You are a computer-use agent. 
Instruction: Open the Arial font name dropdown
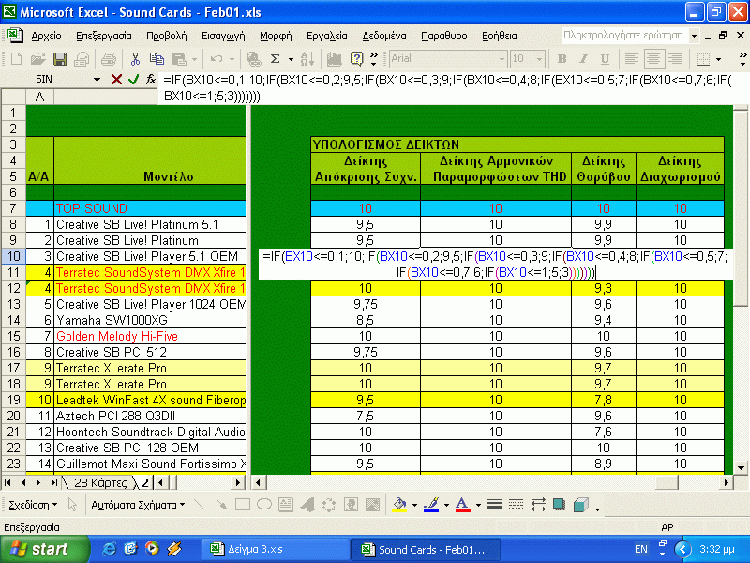(501, 59)
